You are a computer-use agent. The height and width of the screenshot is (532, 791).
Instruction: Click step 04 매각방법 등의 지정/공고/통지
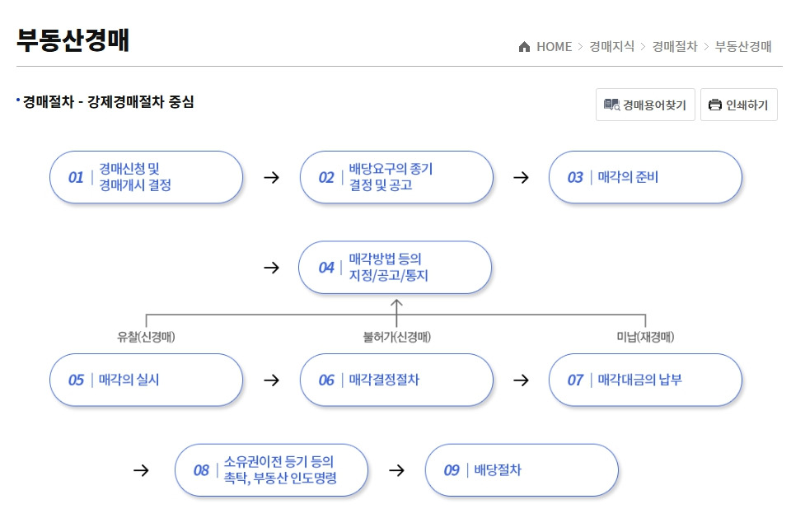(395, 268)
